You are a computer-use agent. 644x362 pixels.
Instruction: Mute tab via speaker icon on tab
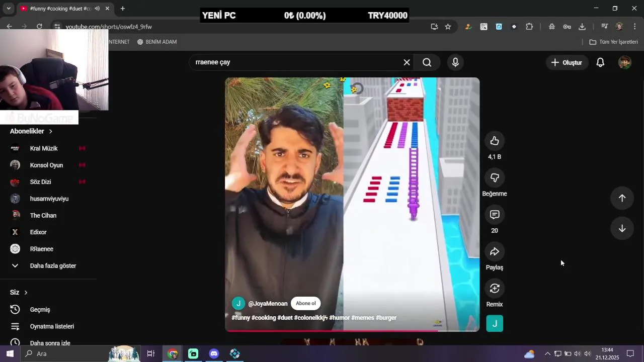(x=97, y=9)
